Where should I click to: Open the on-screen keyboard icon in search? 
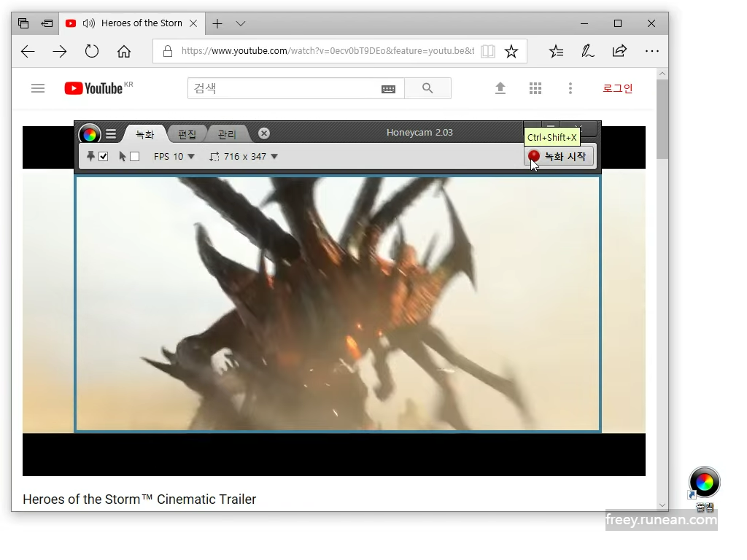388,89
